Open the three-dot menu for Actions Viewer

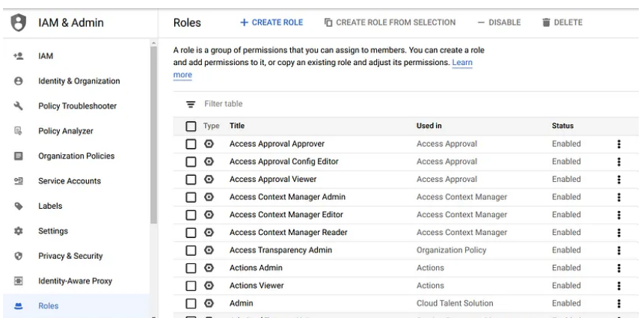[619, 286]
